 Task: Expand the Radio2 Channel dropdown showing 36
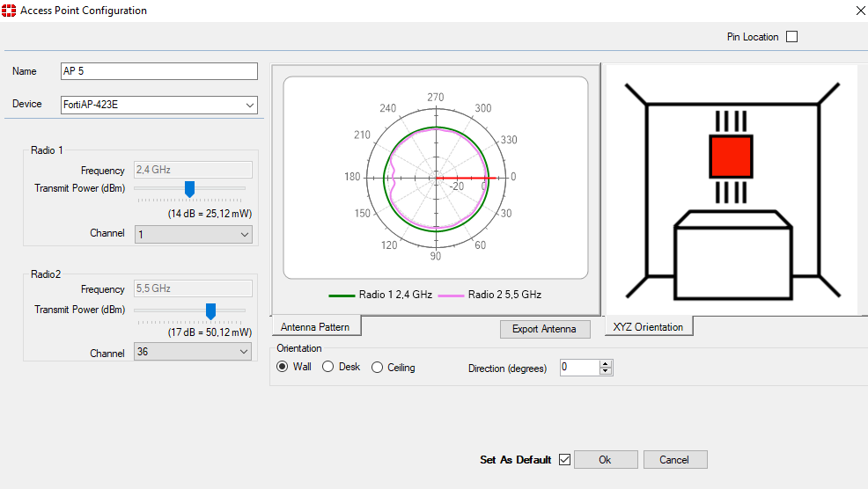[193, 352]
